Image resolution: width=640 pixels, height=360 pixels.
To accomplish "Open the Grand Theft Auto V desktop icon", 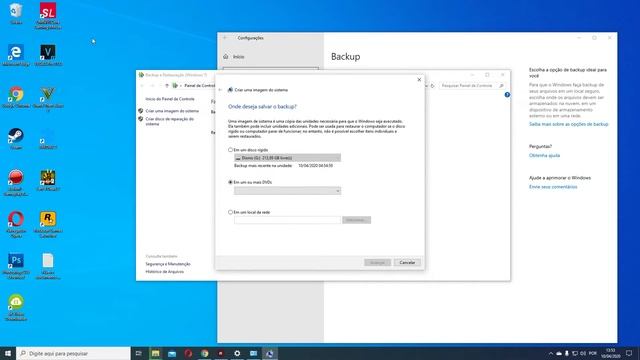I will click(x=48, y=99).
